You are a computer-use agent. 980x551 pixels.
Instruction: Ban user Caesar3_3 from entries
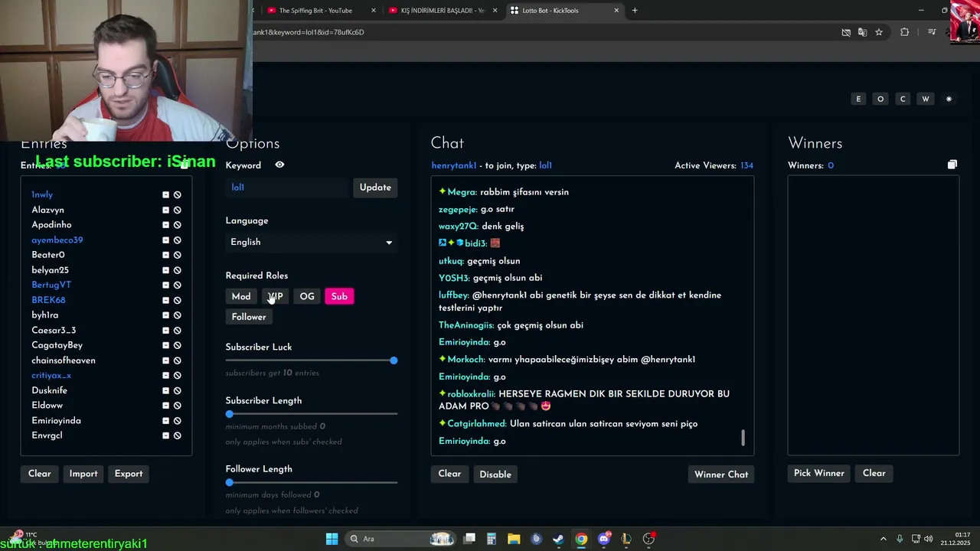177,331
